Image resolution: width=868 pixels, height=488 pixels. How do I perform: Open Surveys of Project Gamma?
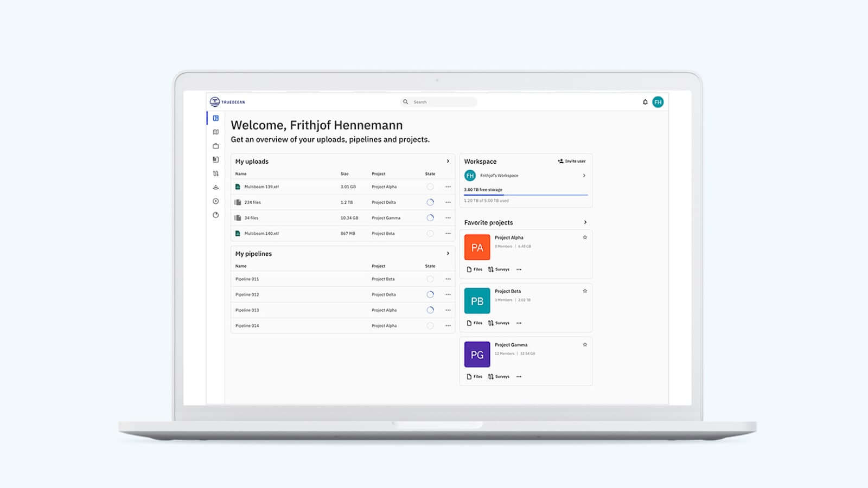tap(499, 377)
